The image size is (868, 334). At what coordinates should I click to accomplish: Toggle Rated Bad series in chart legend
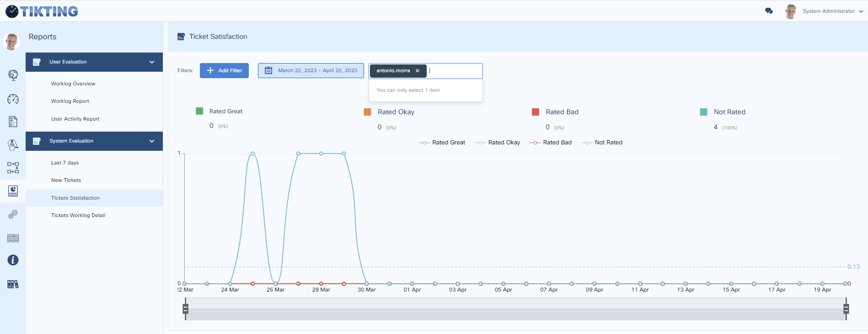pyautogui.click(x=551, y=143)
